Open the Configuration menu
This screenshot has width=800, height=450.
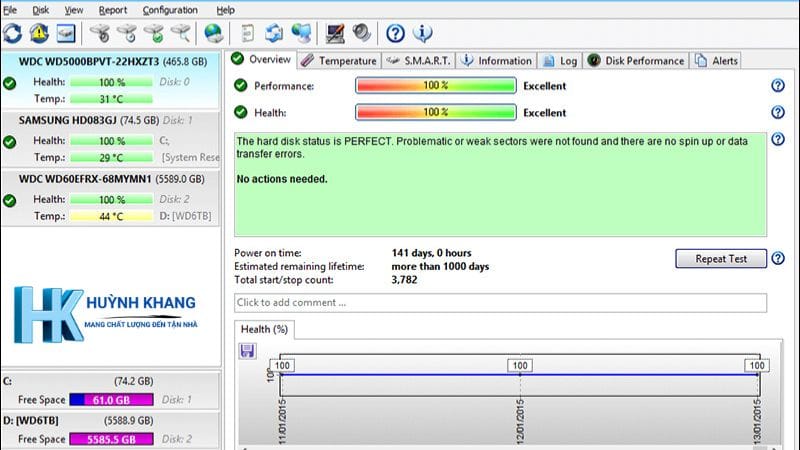(x=170, y=10)
